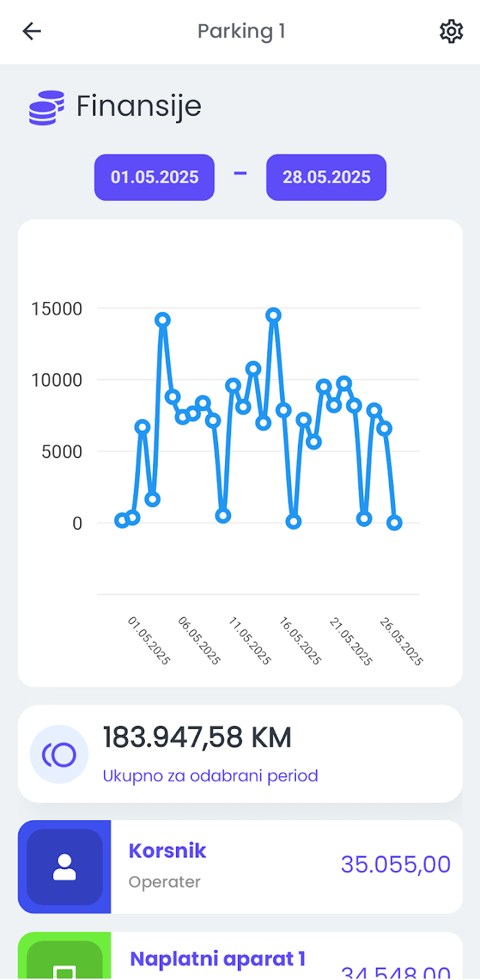Click the coins icon beside Finansije
The image size is (480, 980).
[46, 108]
